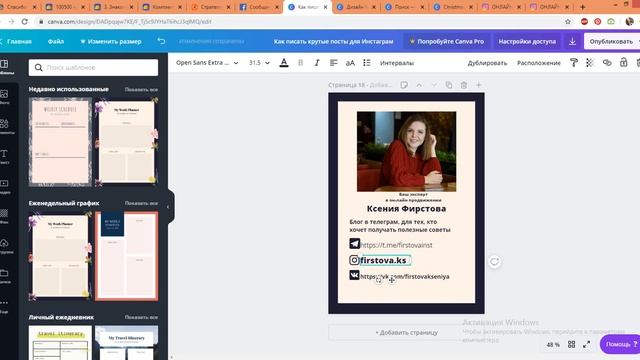The height and width of the screenshot is (360, 640).
Task: Collapse the templates side panel
Action: [x=168, y=207]
